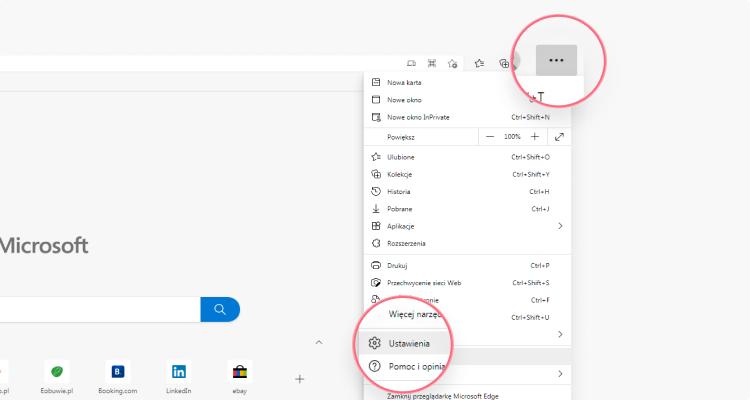This screenshot has height=400, width=750.
Task: Click into the web search box
Action: point(100,309)
